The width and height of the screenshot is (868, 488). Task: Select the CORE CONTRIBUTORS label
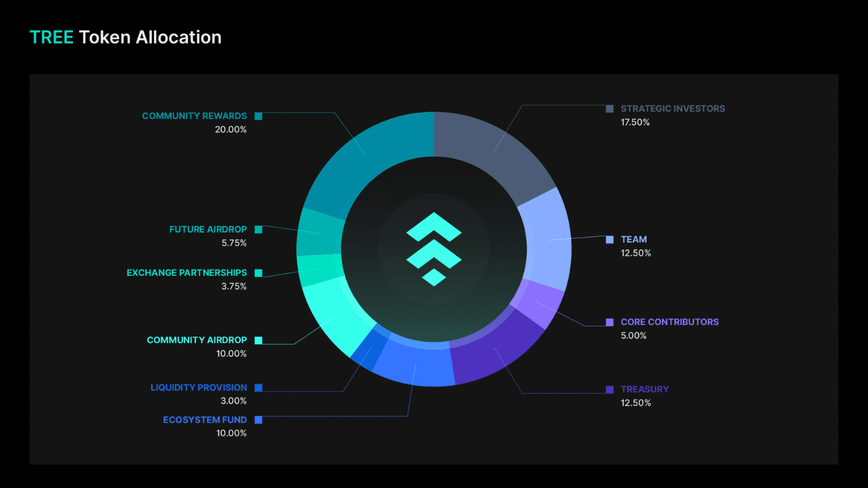[x=670, y=322]
